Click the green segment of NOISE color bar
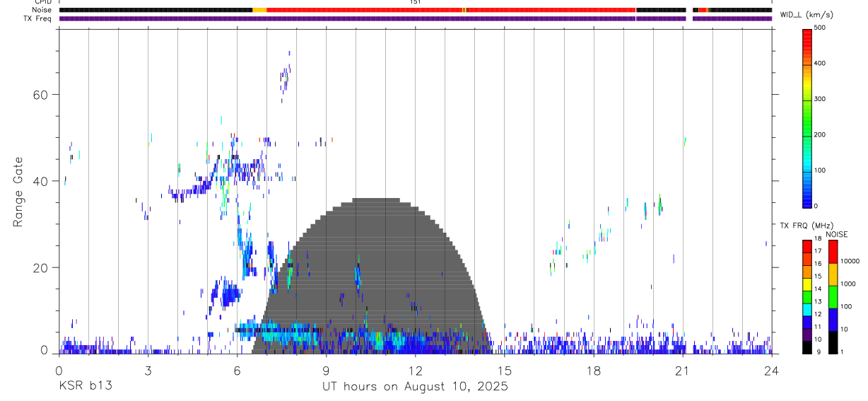The width and height of the screenshot is (868, 401). 833,297
